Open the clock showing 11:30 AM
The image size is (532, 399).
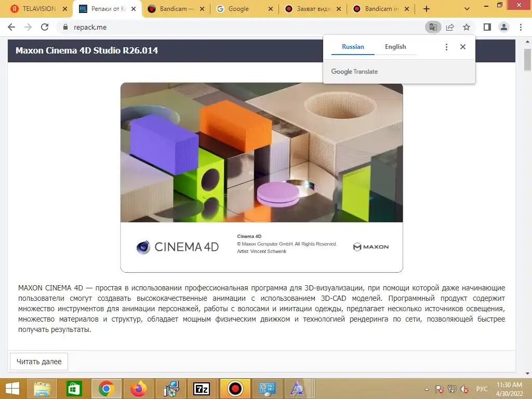click(x=509, y=389)
